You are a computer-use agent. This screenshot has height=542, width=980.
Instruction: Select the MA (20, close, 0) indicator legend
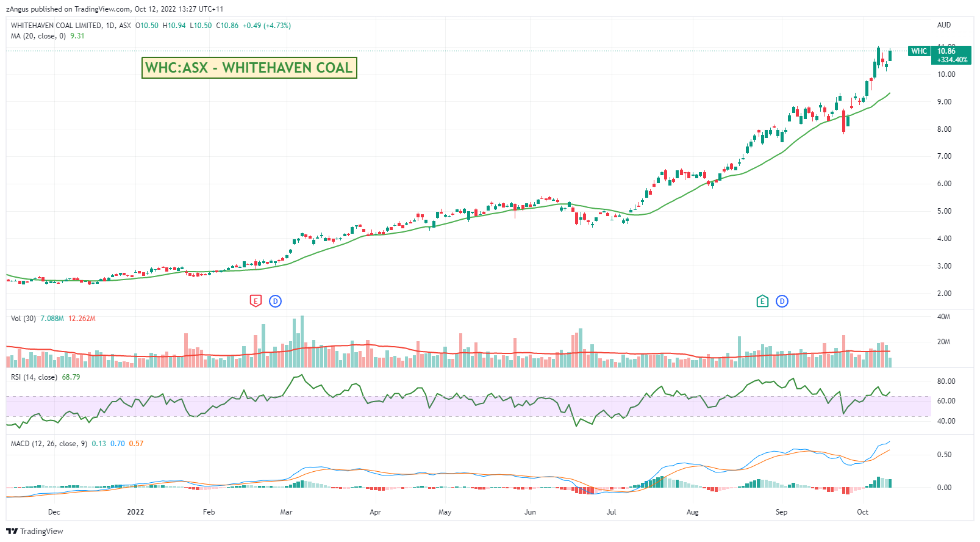pyautogui.click(x=38, y=36)
